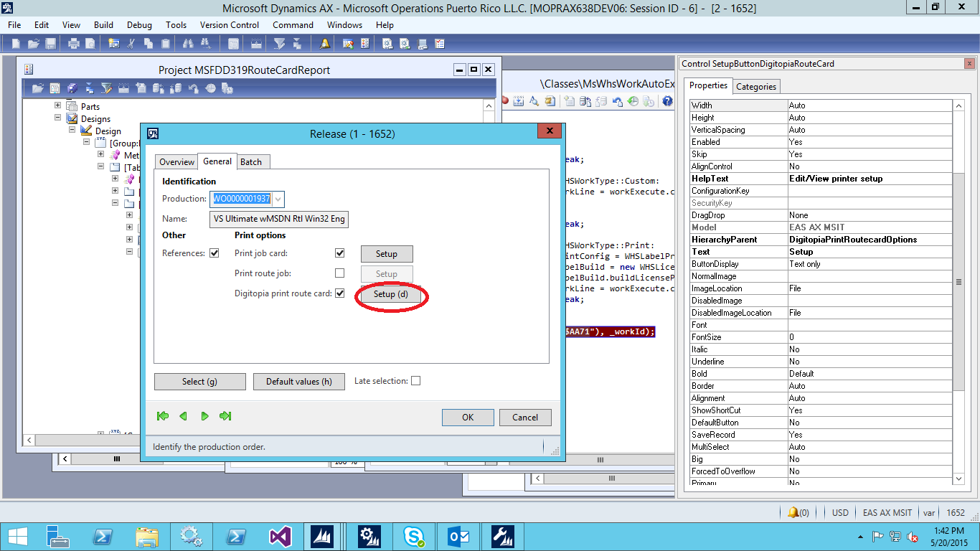Click the Print icon on the main toolbar

point(73,43)
